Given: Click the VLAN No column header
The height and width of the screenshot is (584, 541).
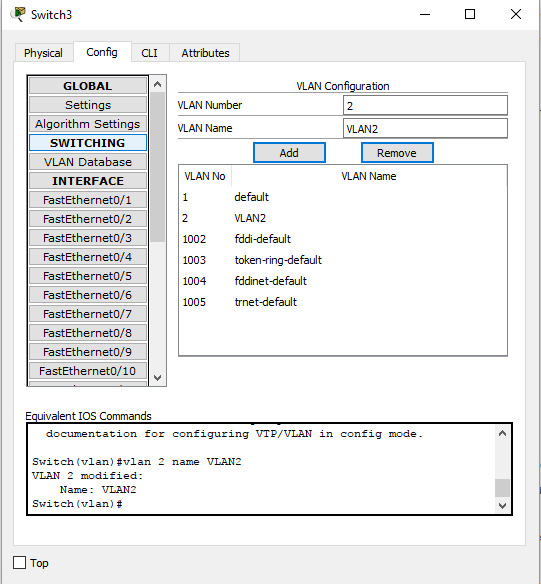Looking at the screenshot, I should point(205,176).
